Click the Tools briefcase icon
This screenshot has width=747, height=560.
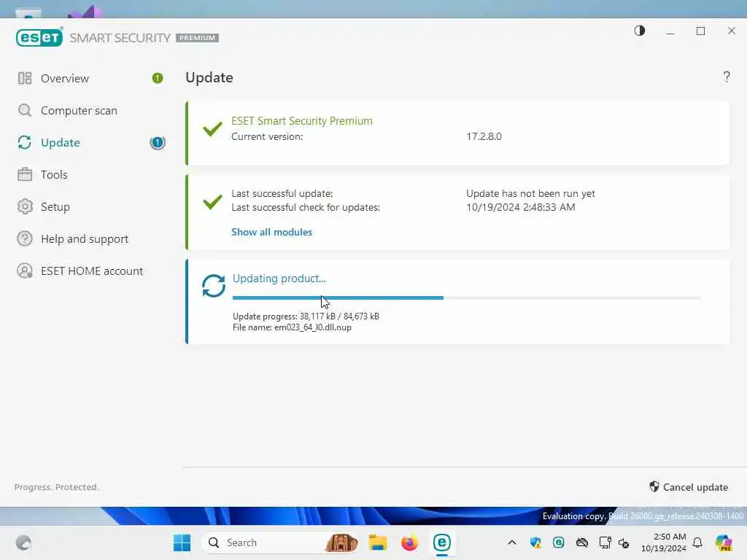25,174
